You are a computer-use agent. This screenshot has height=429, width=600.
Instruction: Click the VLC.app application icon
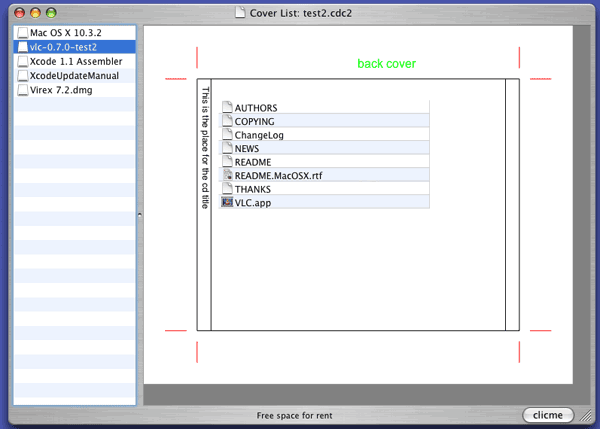click(x=227, y=202)
